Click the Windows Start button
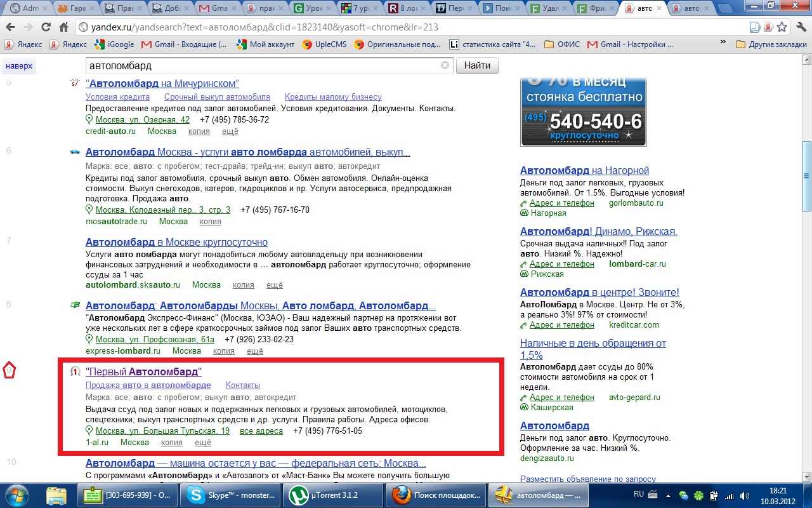The width and height of the screenshot is (812, 508). (x=17, y=495)
